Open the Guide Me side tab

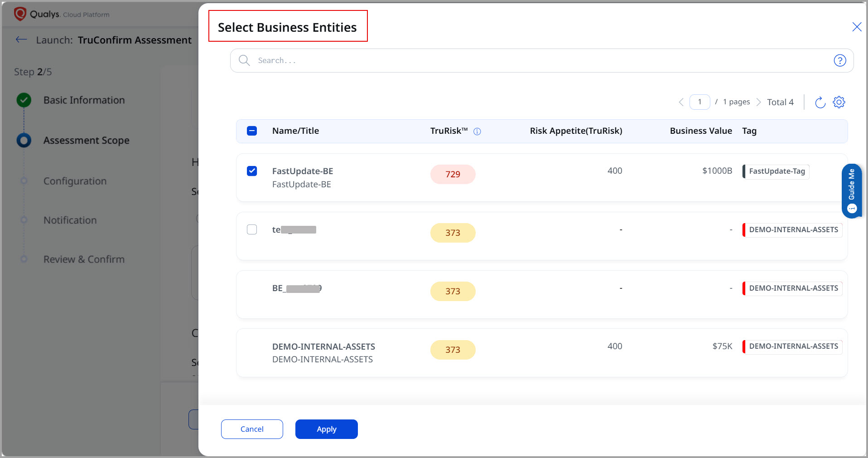coord(852,191)
